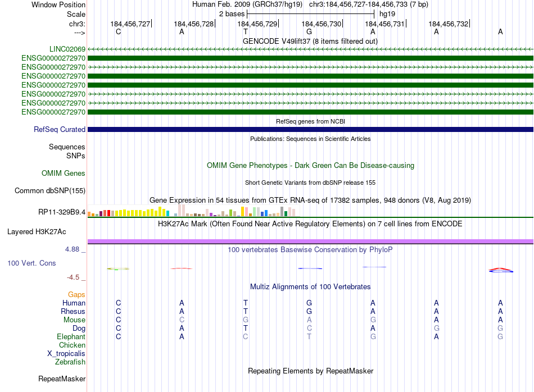Select the Mouse species label
Viewport: 534px width, 392px height.
pyautogui.click(x=75, y=320)
